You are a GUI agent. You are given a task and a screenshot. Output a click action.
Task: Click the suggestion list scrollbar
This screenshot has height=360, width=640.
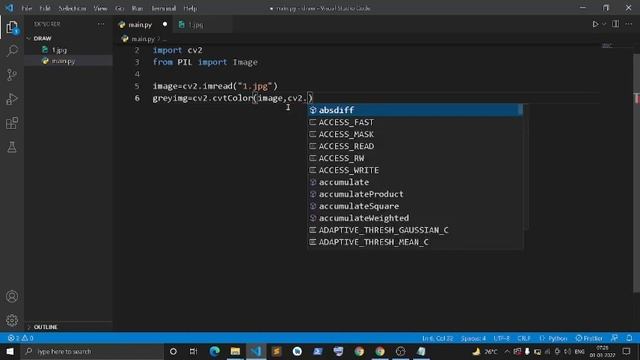pyautogui.click(x=520, y=109)
